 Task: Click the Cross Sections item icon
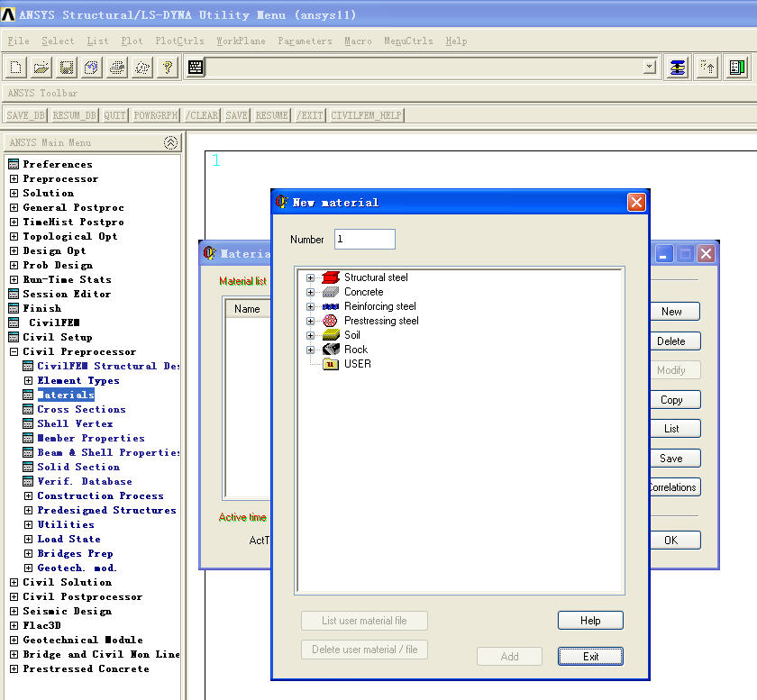pyautogui.click(x=28, y=409)
